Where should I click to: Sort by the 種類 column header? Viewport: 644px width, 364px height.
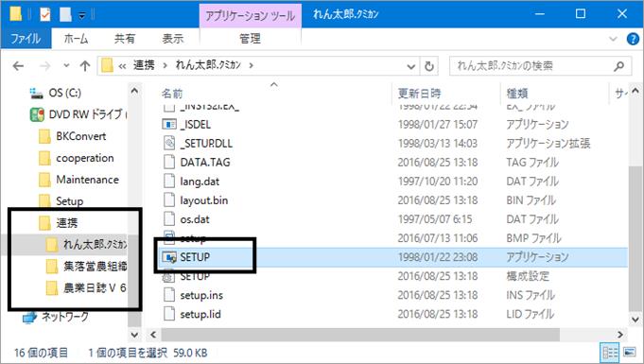coord(517,94)
